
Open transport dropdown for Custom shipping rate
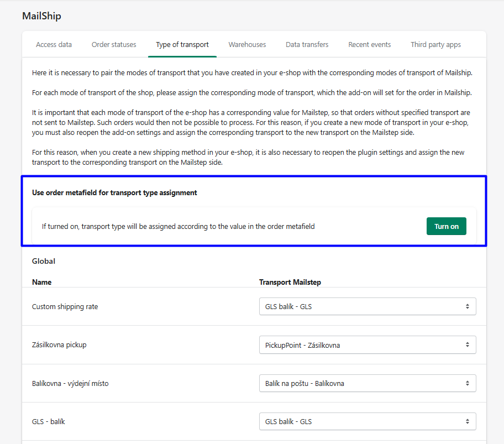click(x=368, y=306)
